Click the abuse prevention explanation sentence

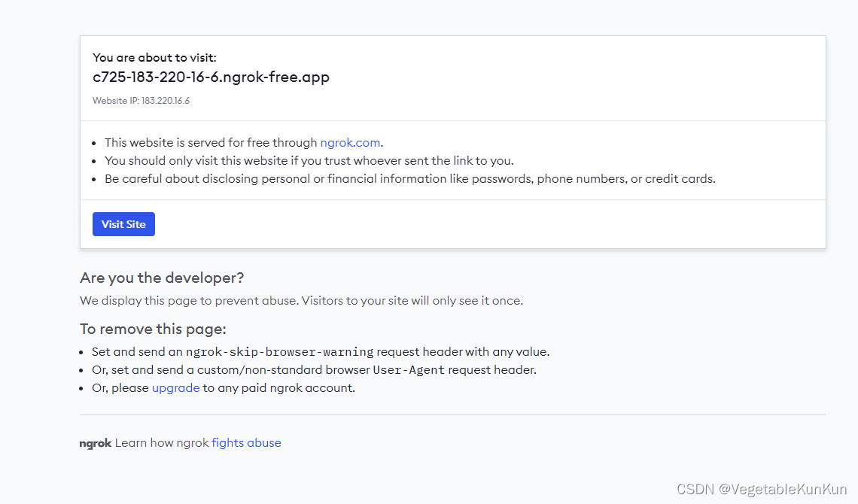pyautogui.click(x=301, y=300)
